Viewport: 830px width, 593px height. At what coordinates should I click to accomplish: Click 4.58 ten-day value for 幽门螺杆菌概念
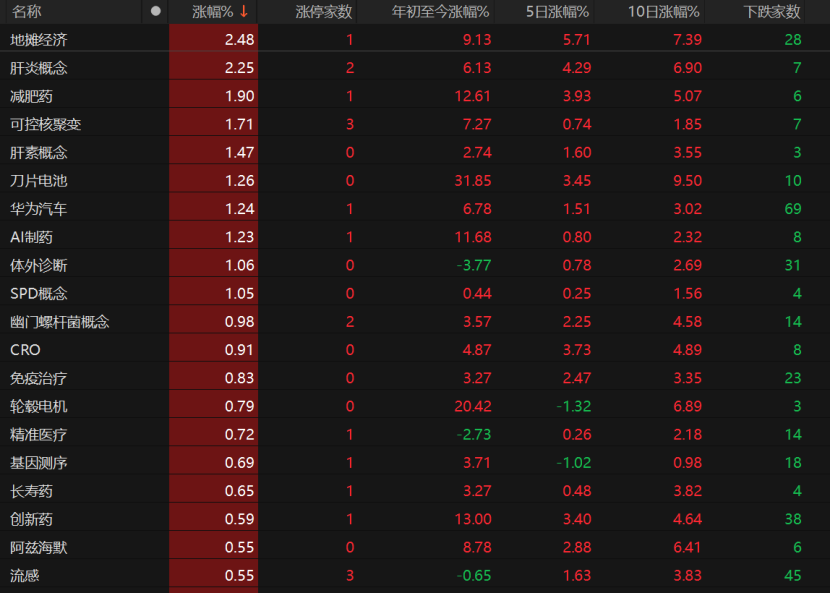pos(687,321)
